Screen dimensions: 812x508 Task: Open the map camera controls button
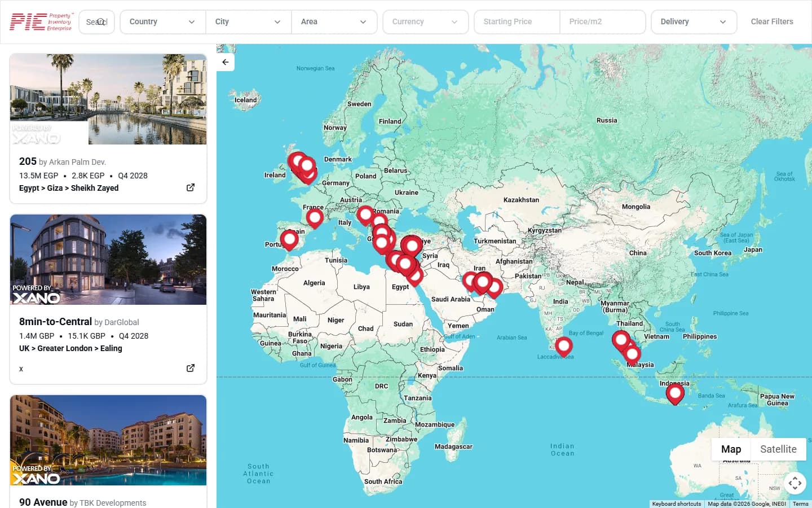click(795, 483)
